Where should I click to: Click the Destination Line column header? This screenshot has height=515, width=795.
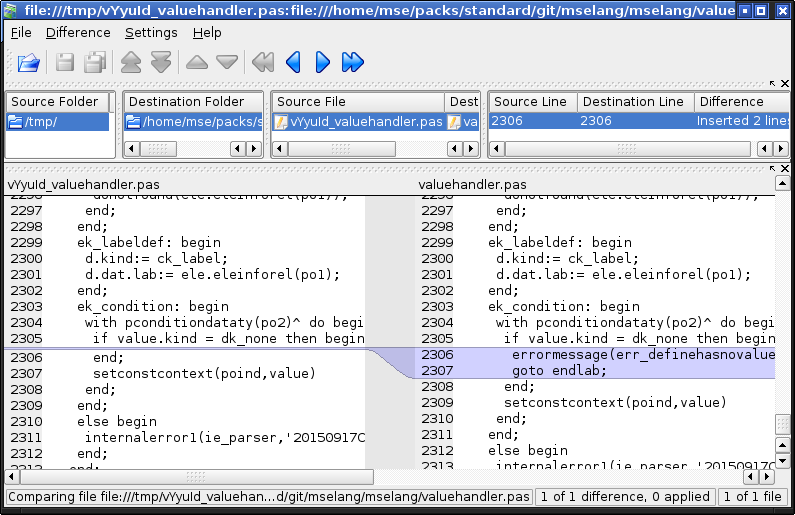[x=633, y=102]
